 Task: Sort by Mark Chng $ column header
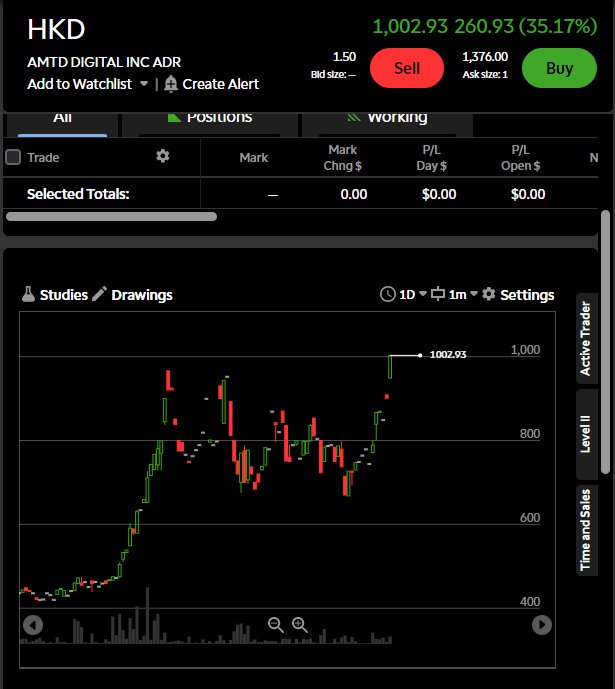pyautogui.click(x=343, y=158)
